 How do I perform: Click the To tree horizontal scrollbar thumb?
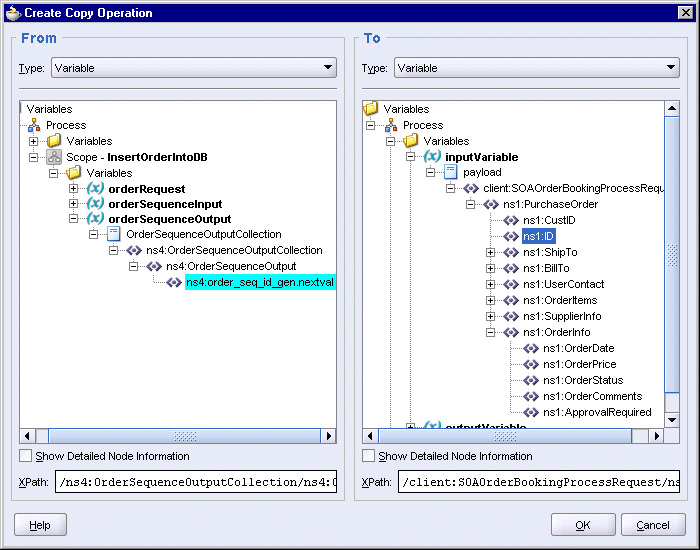click(x=505, y=436)
